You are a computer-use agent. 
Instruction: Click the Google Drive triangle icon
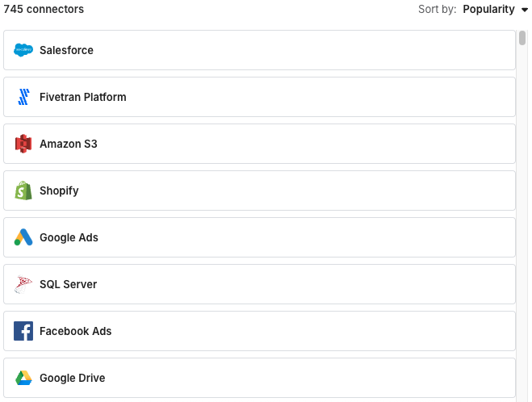[x=23, y=378]
